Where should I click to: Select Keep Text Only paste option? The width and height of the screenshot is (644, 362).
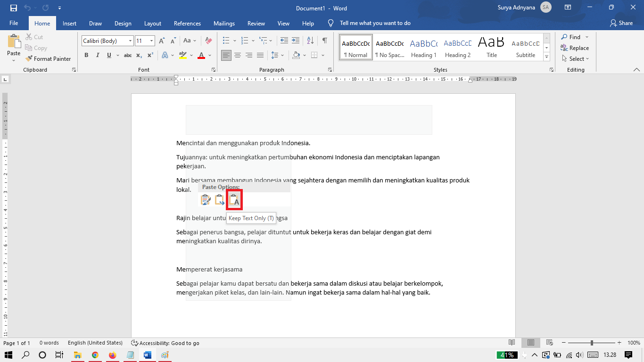[x=234, y=200]
